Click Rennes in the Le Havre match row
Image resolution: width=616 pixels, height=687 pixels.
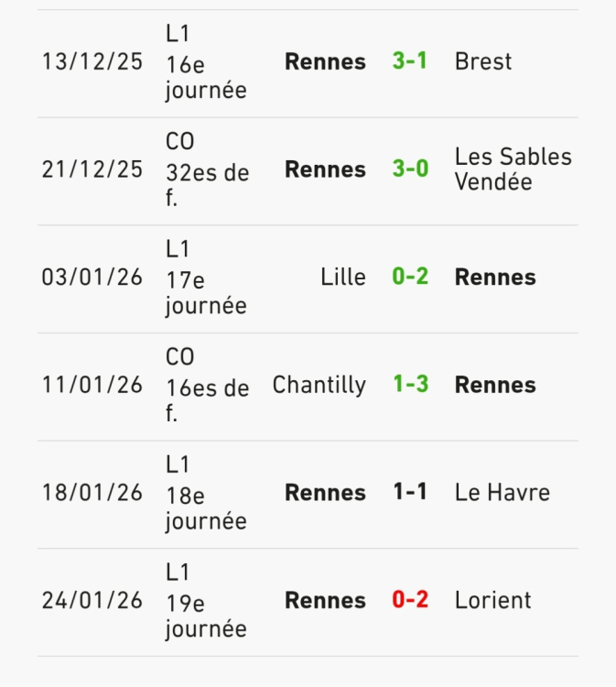pyautogui.click(x=325, y=493)
